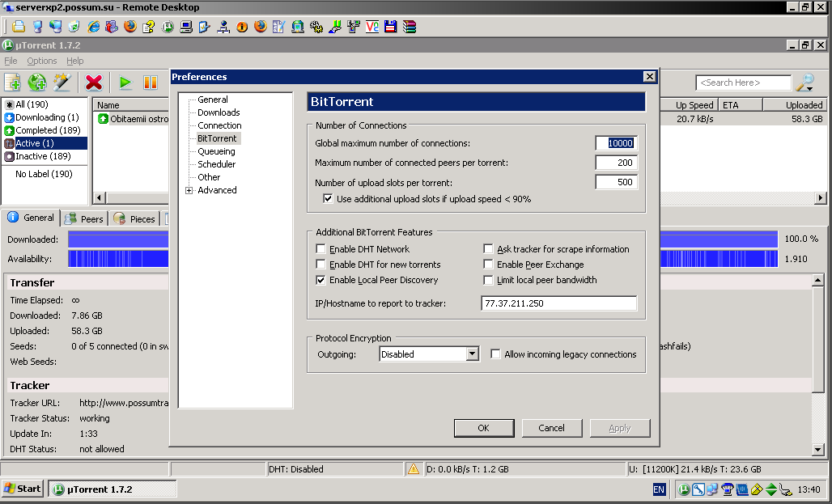
Task: Click the Create New Torrent wand icon
Action: [x=62, y=83]
